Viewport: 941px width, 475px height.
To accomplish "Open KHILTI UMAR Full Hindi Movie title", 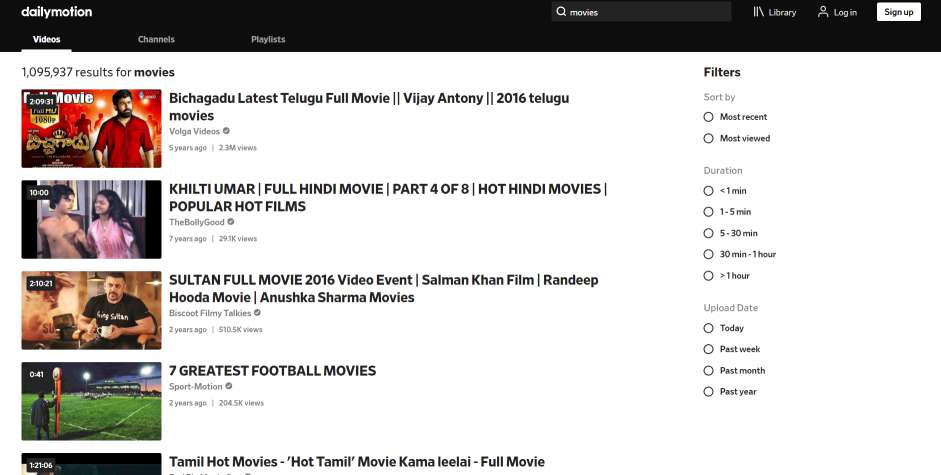I will pyautogui.click(x=388, y=198).
